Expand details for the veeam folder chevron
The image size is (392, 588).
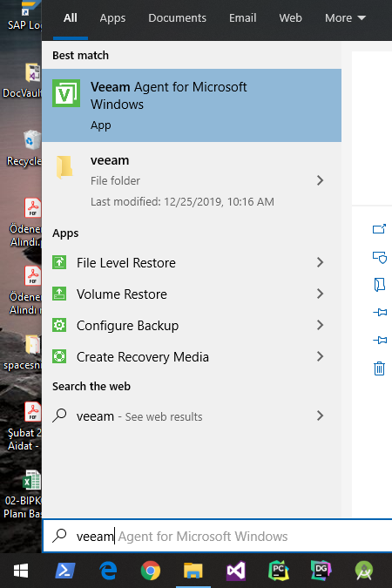pos(320,180)
